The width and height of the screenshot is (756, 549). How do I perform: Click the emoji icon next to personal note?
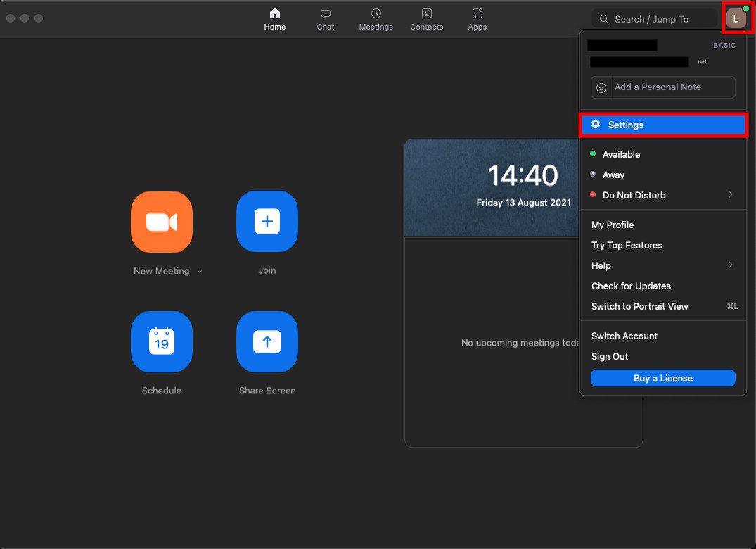click(x=601, y=87)
